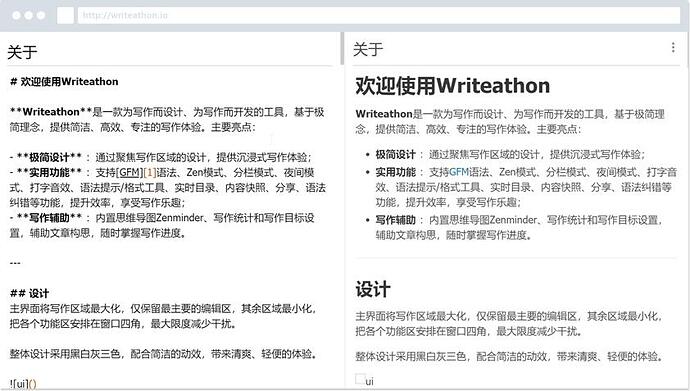
Task: Click the white square icon left of the address bar
Action: pyautogui.click(x=65, y=15)
